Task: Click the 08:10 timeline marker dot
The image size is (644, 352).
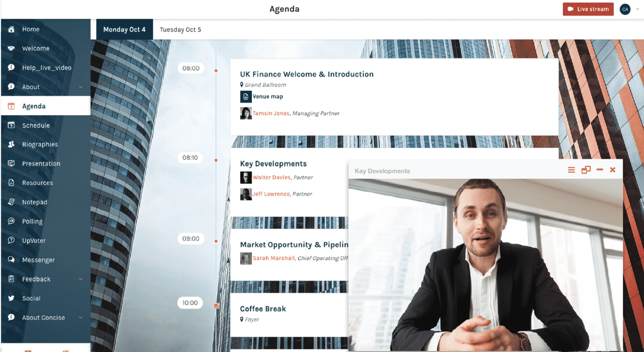Action: point(216,160)
